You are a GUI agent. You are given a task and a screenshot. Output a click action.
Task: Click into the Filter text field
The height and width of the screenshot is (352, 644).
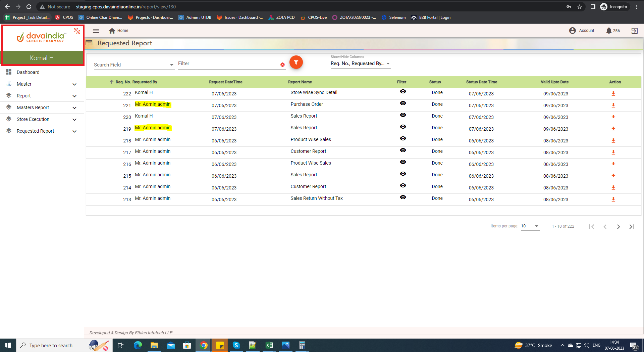point(228,64)
